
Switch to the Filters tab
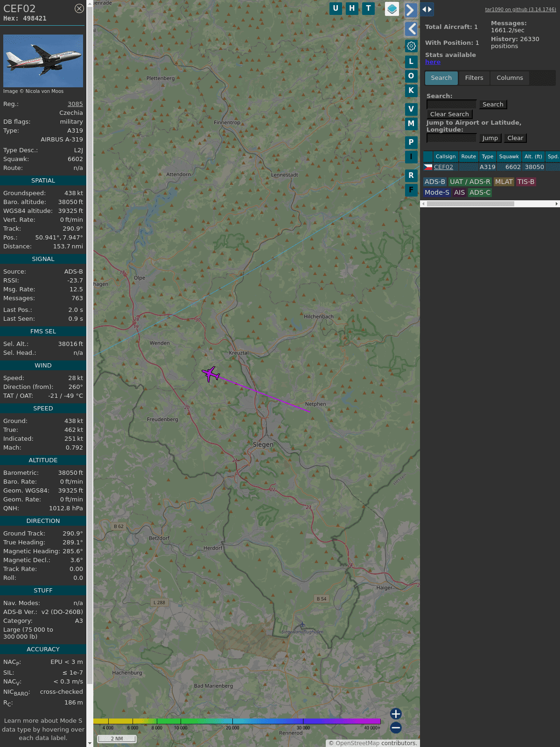pos(474,78)
